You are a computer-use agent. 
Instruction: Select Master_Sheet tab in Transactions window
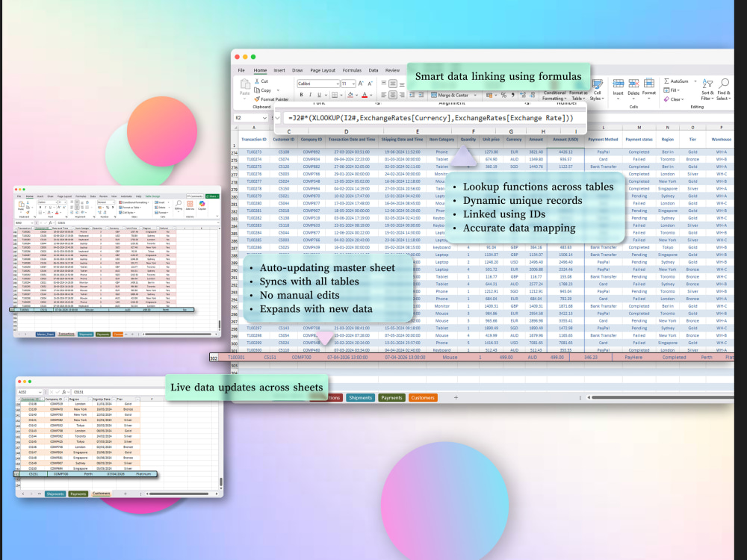(46, 335)
